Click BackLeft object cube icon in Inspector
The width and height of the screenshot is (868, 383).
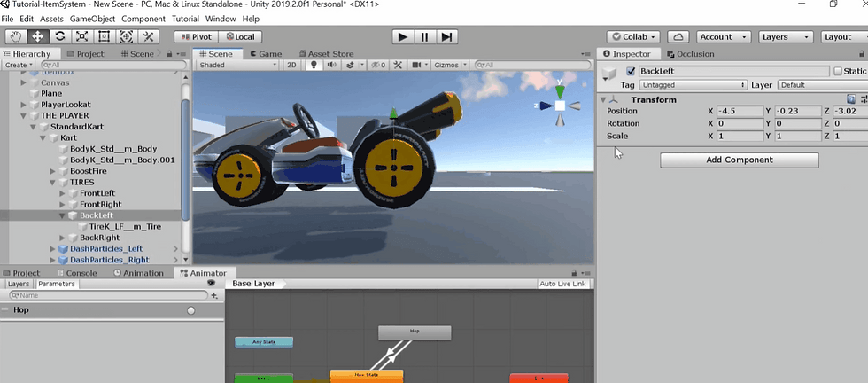610,74
